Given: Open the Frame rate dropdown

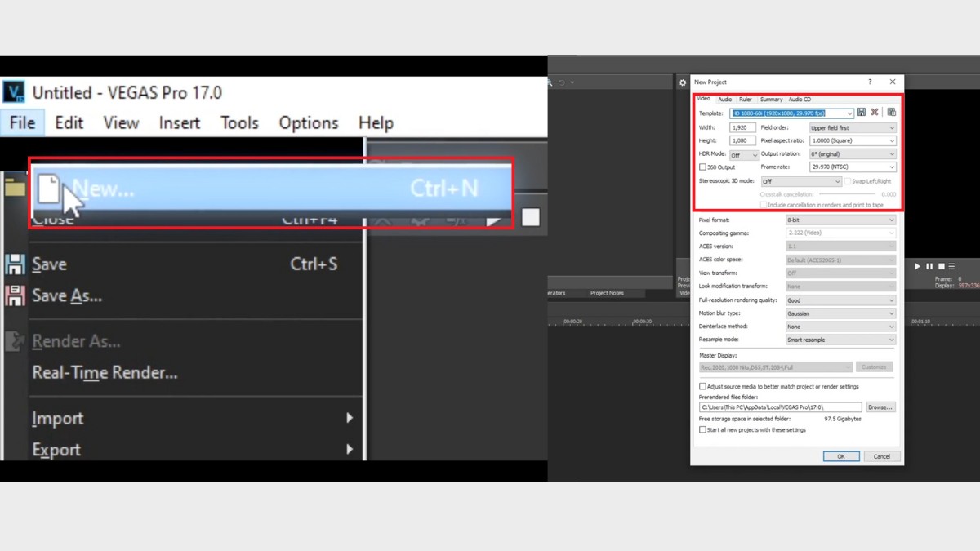Looking at the screenshot, I should tap(852, 167).
